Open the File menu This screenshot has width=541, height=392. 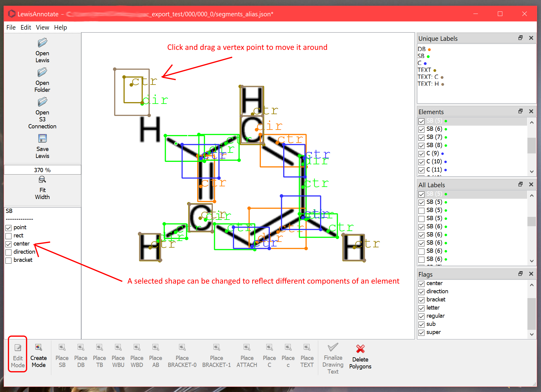11,27
